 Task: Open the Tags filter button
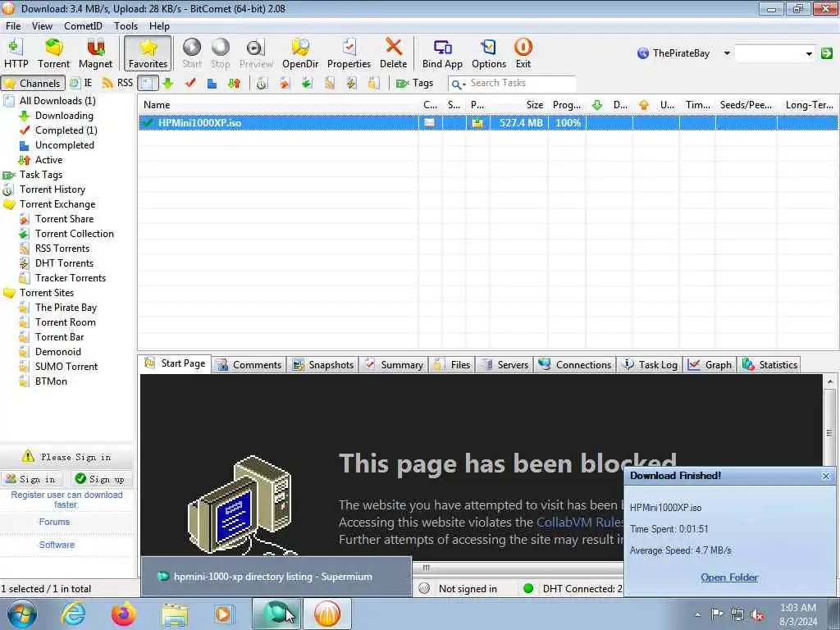(x=414, y=83)
